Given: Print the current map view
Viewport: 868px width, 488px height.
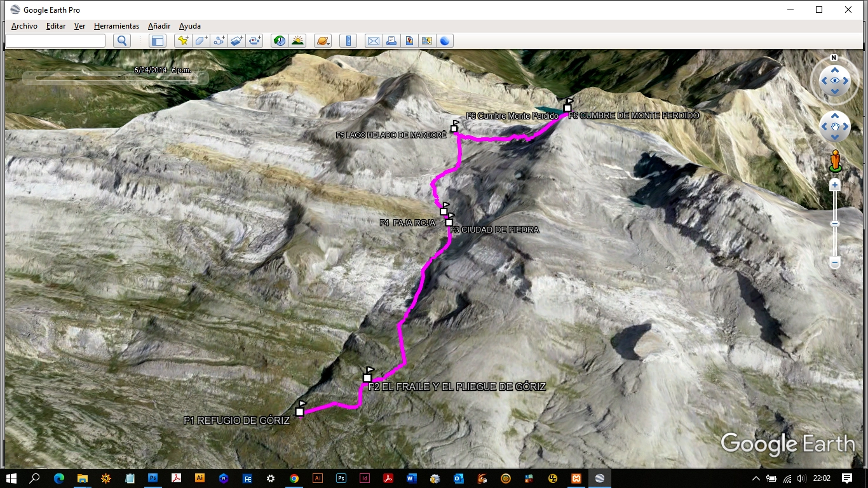Looking at the screenshot, I should 391,40.
